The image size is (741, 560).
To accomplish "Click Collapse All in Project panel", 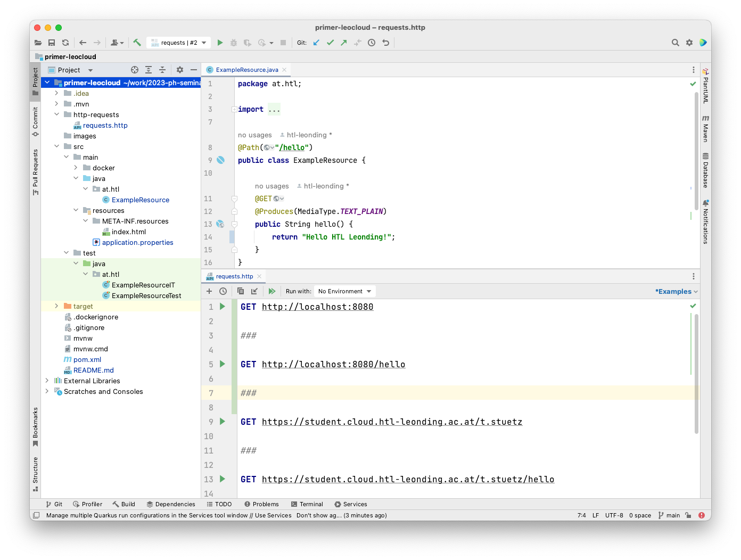I will click(162, 70).
